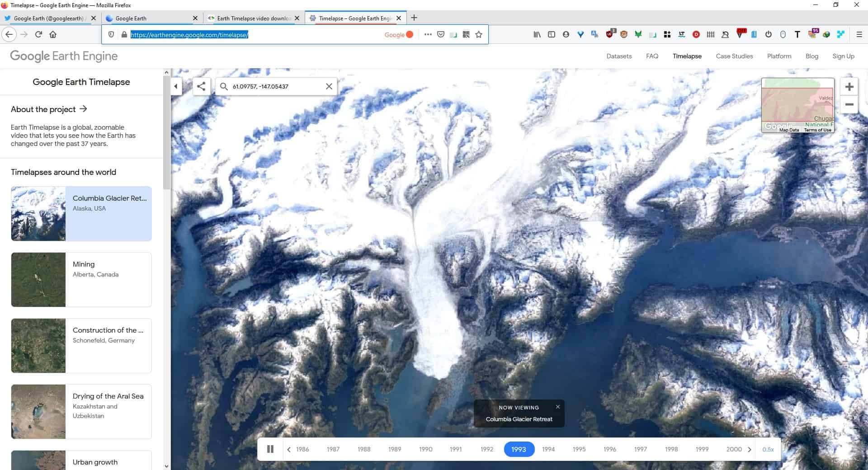Go back in timeline with left chevron
868x470 pixels.
point(289,449)
